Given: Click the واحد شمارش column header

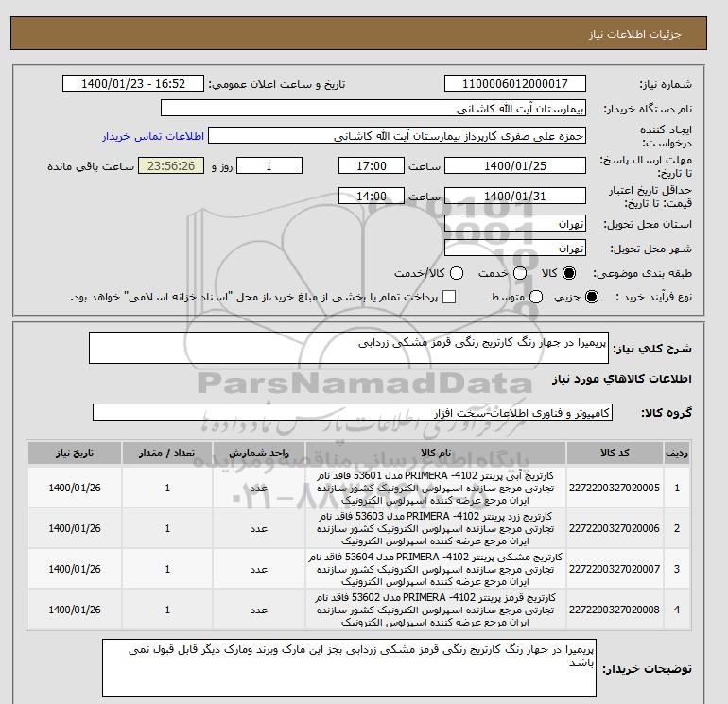Looking at the screenshot, I should pyautogui.click(x=259, y=453).
